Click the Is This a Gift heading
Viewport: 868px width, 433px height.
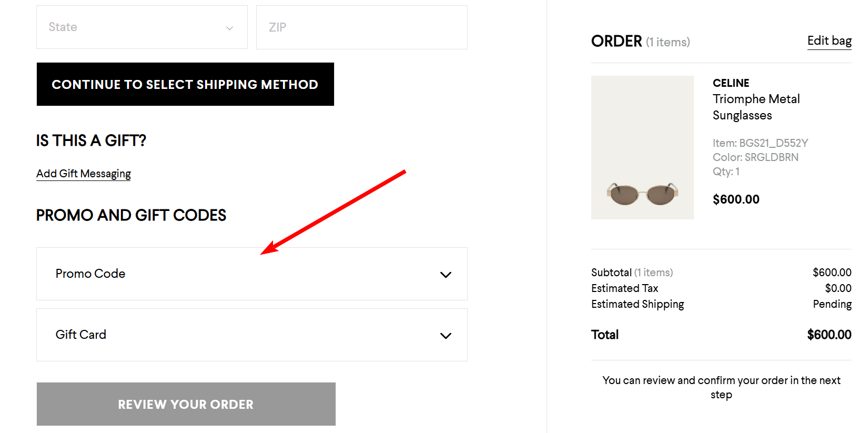91,140
